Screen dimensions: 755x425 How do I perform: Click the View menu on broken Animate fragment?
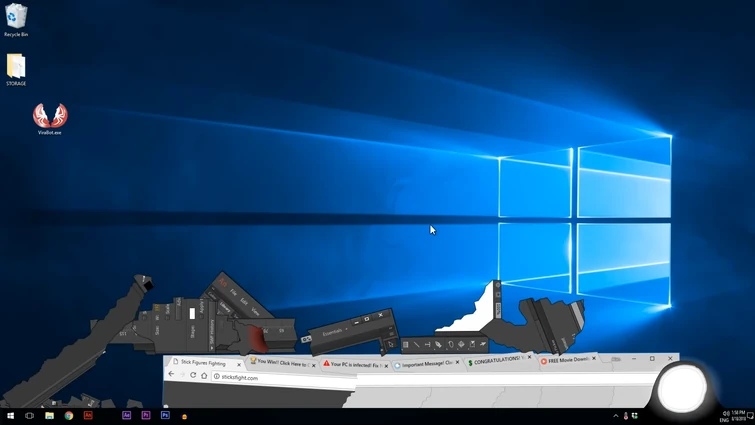(255, 312)
